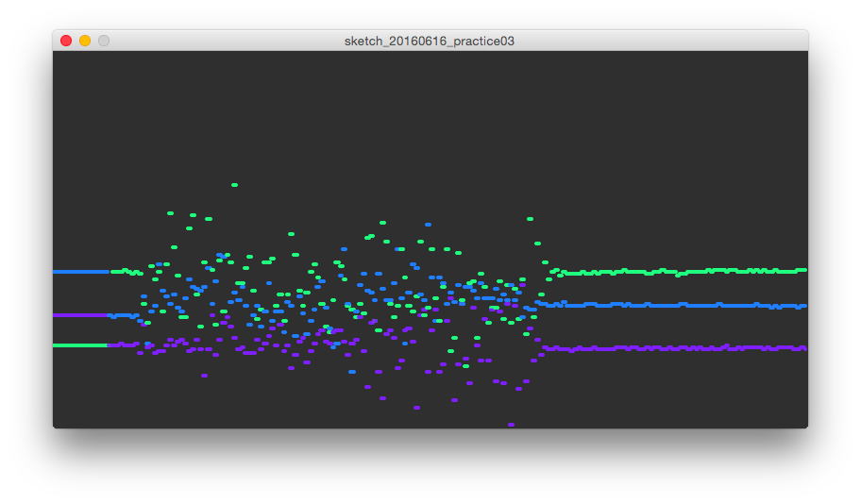Close the sketch_20160616_practice03 window
This screenshot has height=504, width=861.
coord(66,41)
